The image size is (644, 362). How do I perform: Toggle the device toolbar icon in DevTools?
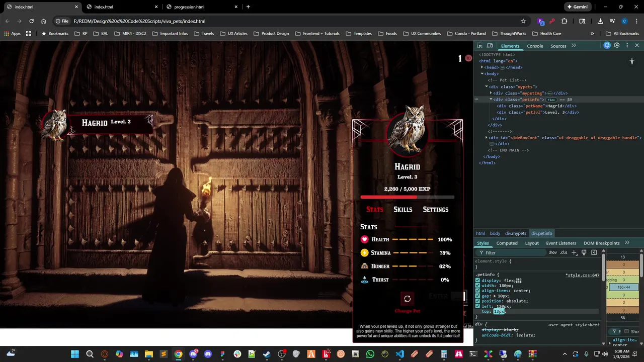coord(490,46)
